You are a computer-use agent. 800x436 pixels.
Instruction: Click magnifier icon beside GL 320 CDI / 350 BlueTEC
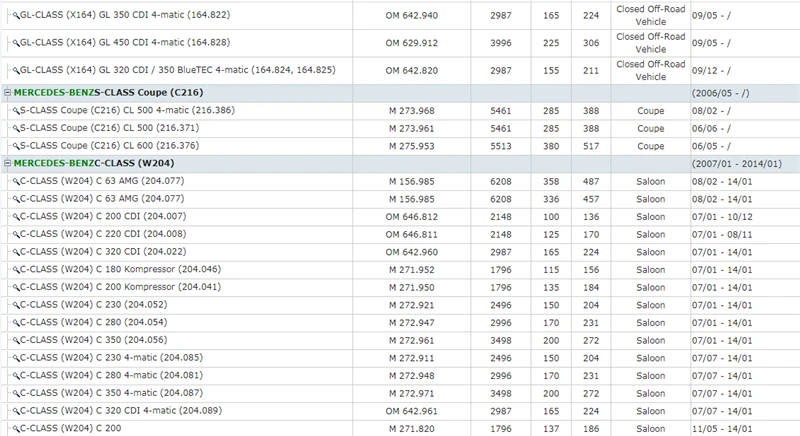pyautogui.click(x=16, y=71)
